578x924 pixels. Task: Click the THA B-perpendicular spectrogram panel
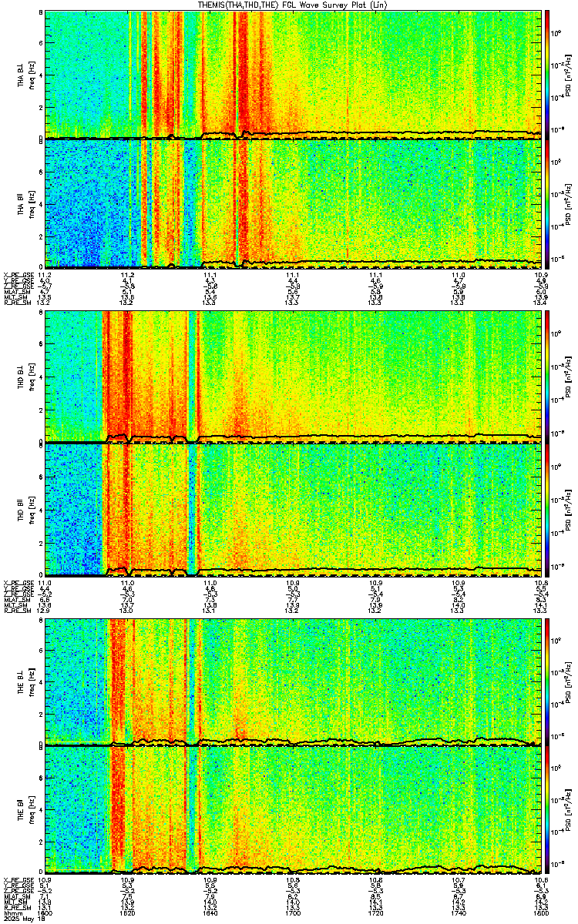tap(293, 75)
